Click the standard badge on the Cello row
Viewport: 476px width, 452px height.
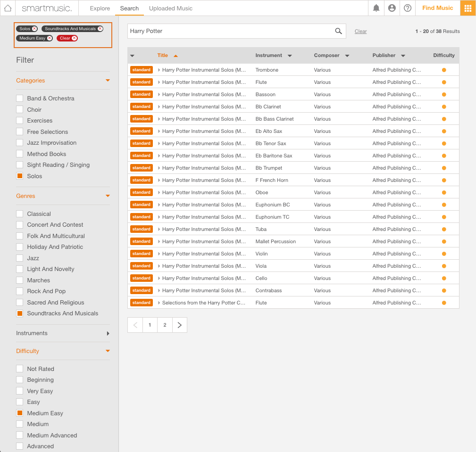(141, 278)
